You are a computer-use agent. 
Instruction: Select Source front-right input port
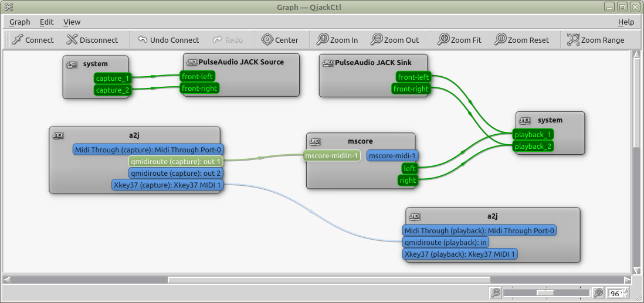click(x=199, y=87)
